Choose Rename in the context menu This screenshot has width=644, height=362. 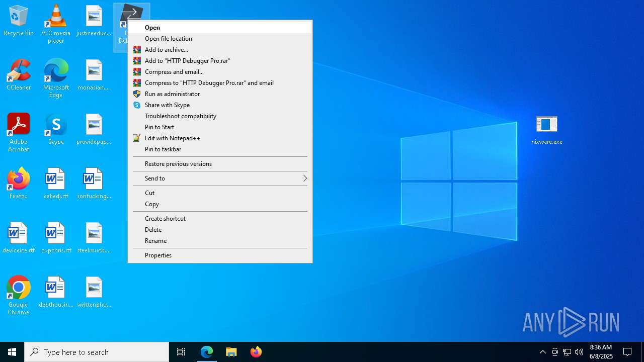[220, 241]
